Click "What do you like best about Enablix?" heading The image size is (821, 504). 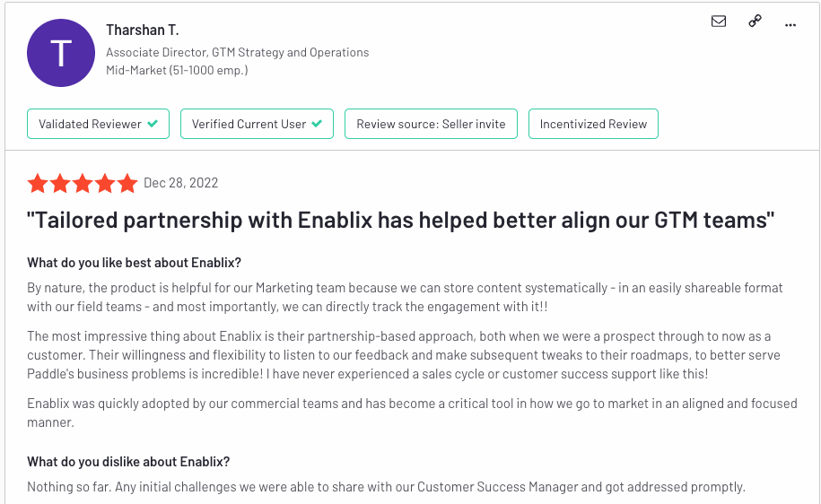tap(134, 263)
